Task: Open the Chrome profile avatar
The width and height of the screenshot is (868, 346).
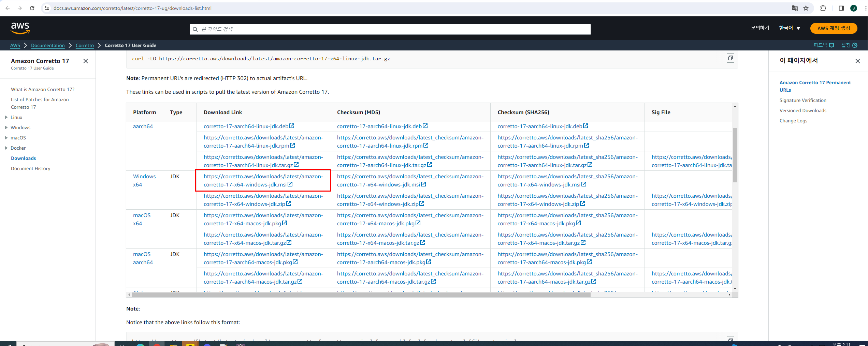Action: pos(854,8)
